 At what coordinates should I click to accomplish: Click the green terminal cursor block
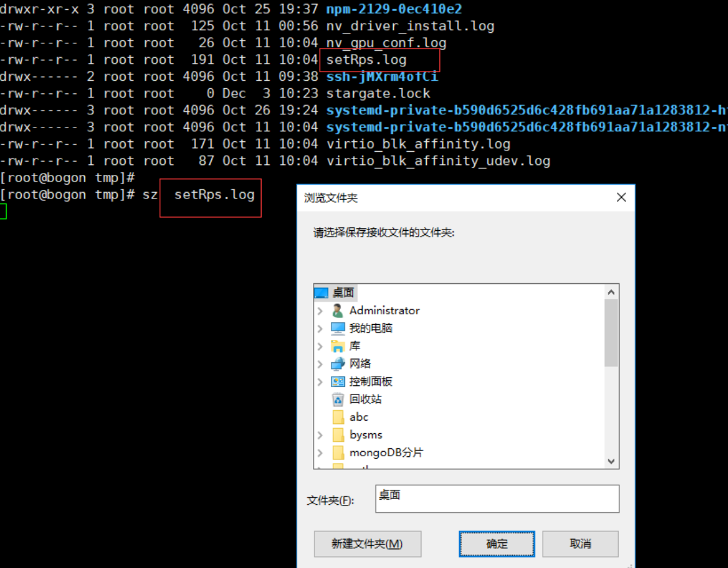coord(3,212)
